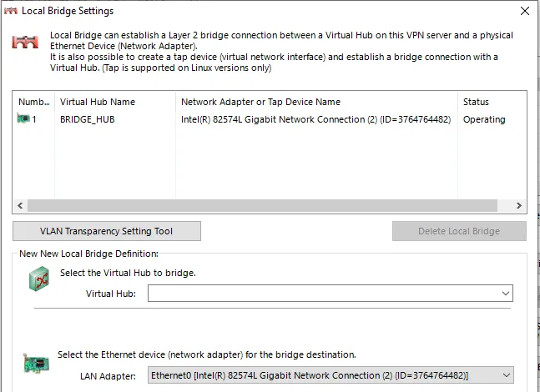This screenshot has width=540, height=392.
Task: Click the left arrow of the horizontal scrollbar
Action: point(21,205)
